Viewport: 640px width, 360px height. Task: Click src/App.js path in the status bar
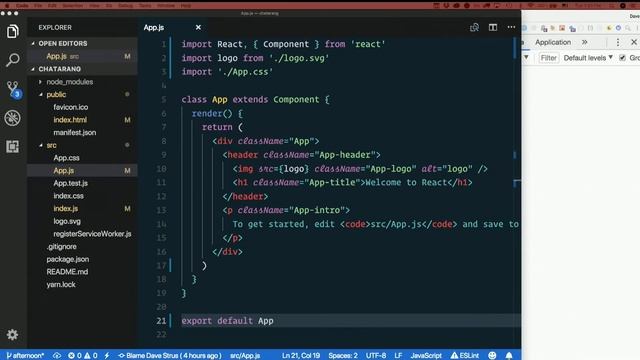point(245,356)
